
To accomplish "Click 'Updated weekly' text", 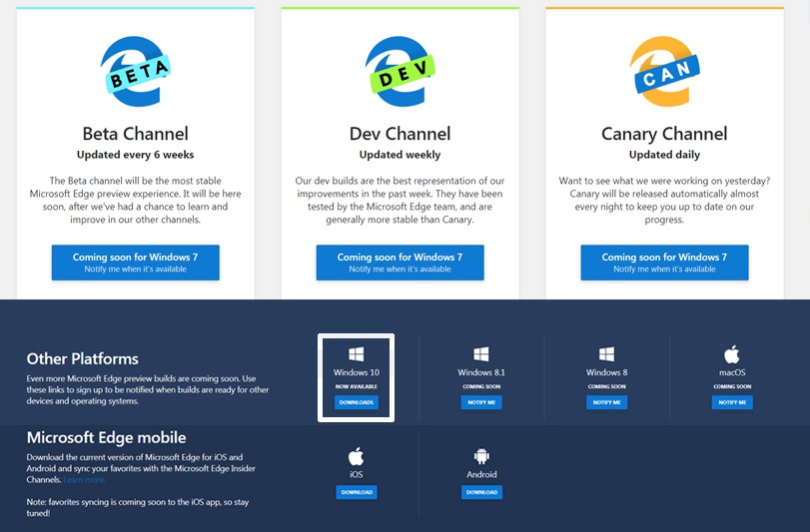I will 400,155.
